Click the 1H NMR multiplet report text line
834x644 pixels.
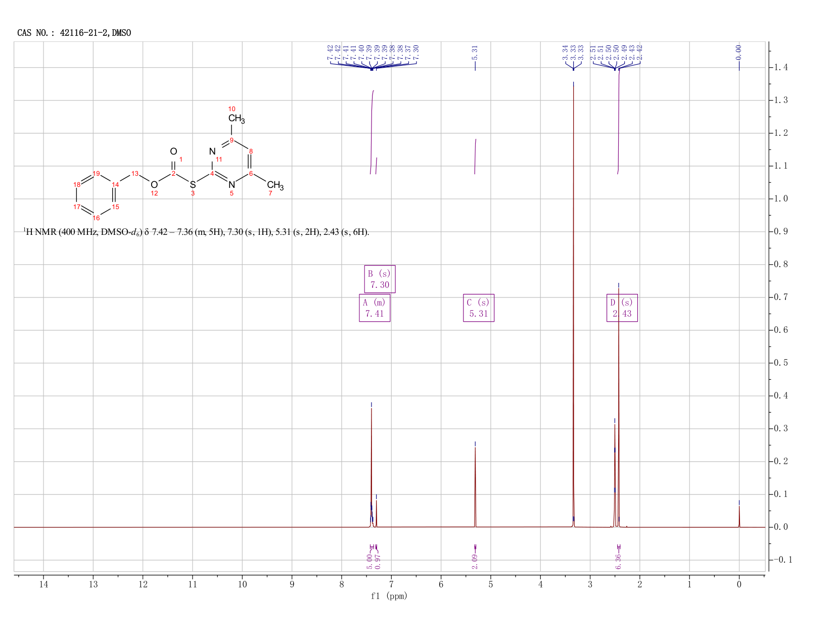coord(197,232)
